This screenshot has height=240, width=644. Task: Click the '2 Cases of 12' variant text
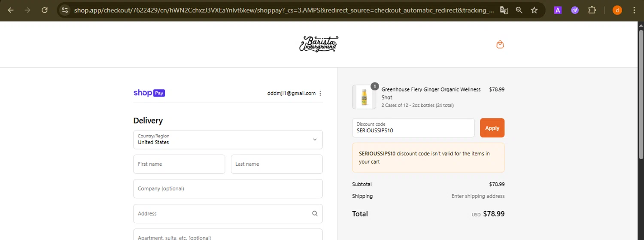[x=417, y=105]
